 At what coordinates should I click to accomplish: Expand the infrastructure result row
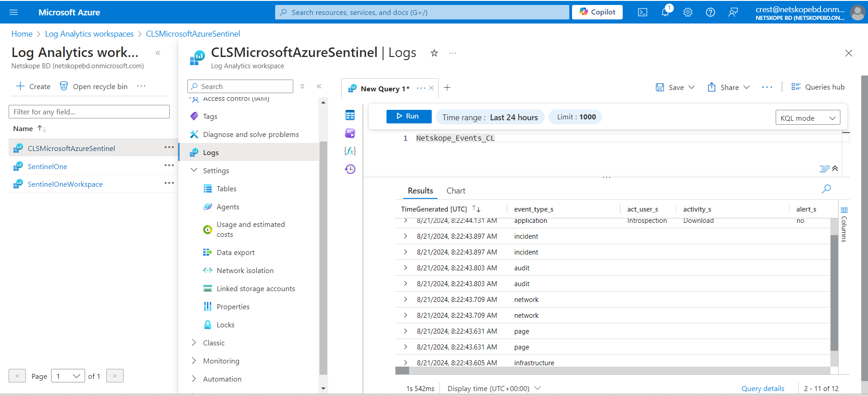click(405, 363)
